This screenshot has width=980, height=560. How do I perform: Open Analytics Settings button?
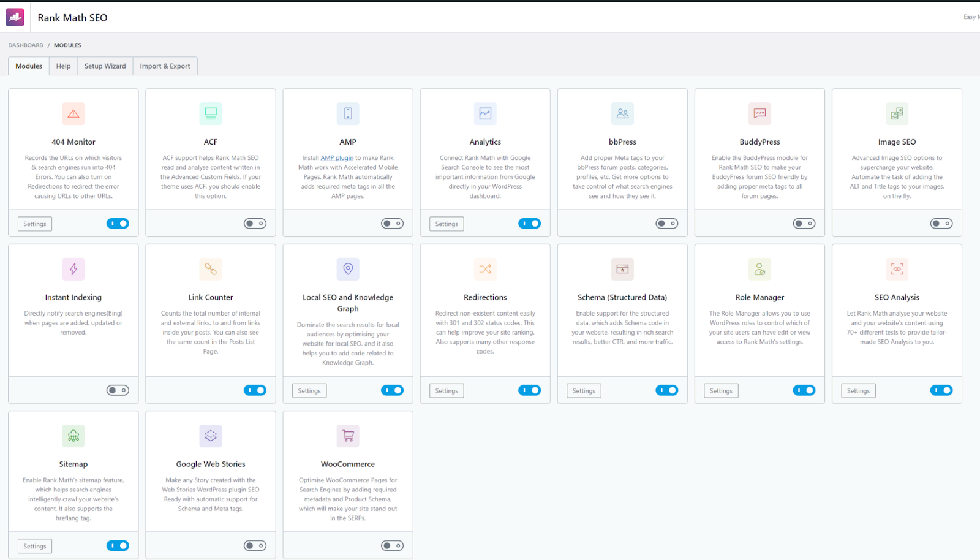pos(447,224)
